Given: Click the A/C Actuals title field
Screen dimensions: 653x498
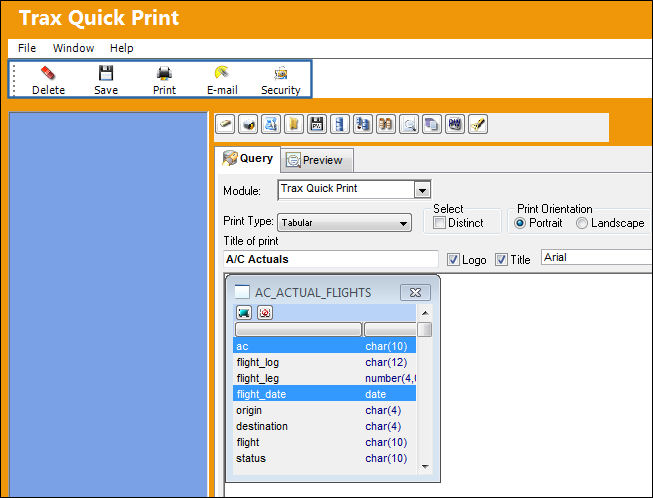Looking at the screenshot, I should pos(331,259).
